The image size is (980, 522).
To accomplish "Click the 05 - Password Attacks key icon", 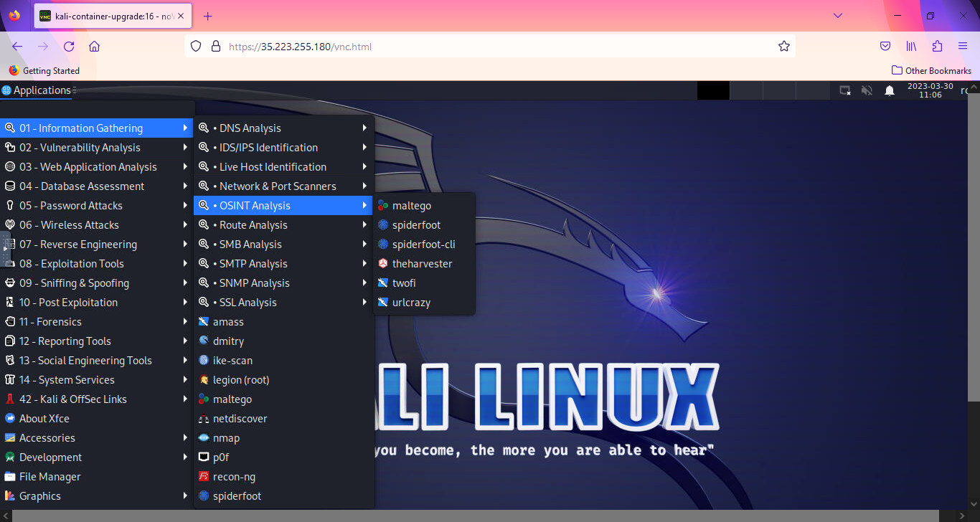I will (10, 206).
